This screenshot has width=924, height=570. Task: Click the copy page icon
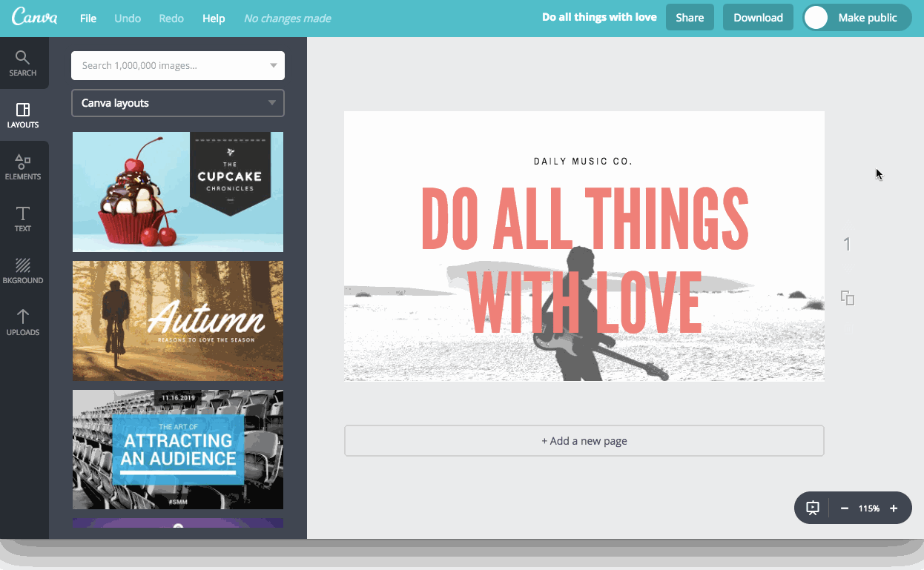848,298
